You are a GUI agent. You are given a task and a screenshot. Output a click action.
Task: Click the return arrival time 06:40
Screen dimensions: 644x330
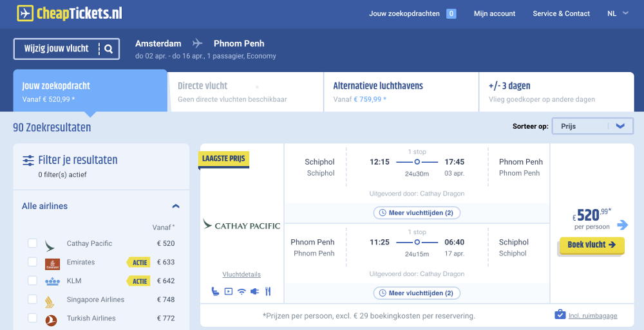pyautogui.click(x=454, y=242)
